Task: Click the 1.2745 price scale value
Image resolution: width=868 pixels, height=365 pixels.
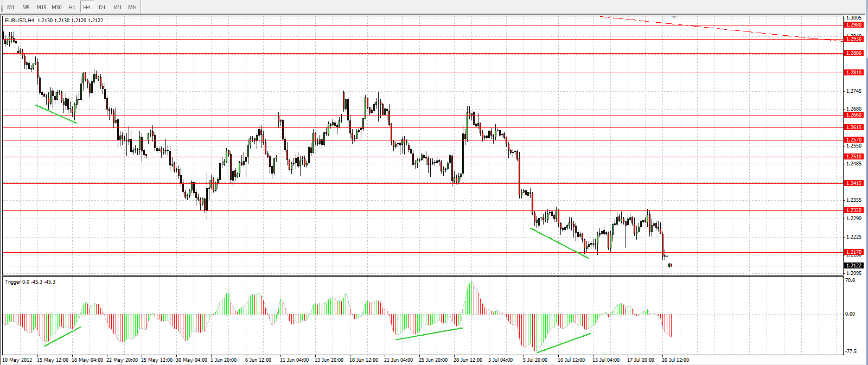Action: tap(854, 91)
